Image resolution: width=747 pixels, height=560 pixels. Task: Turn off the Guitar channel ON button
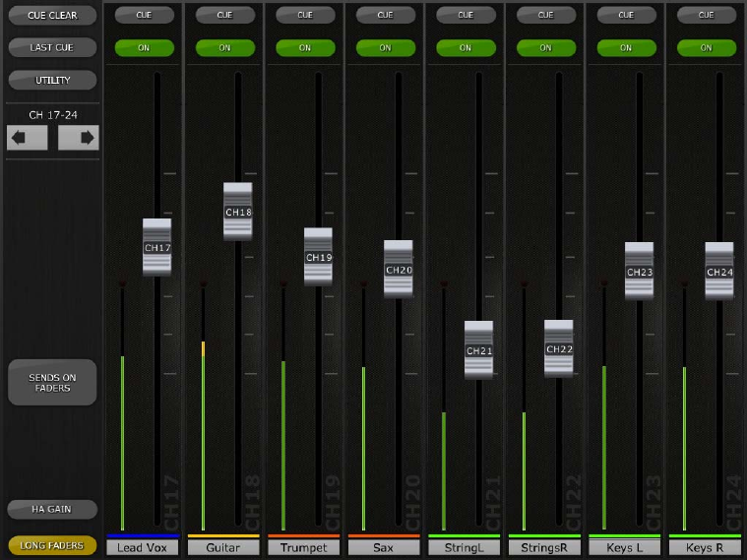pos(224,48)
